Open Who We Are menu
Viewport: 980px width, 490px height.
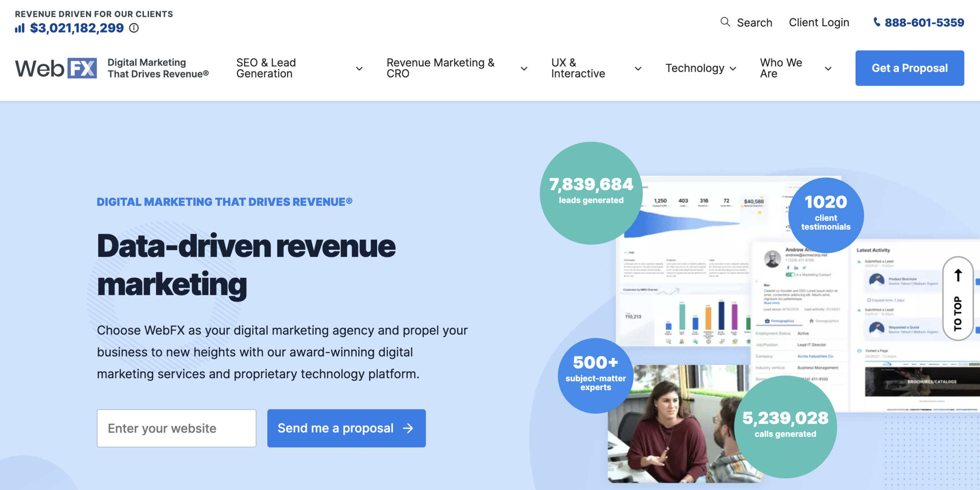pos(781,68)
